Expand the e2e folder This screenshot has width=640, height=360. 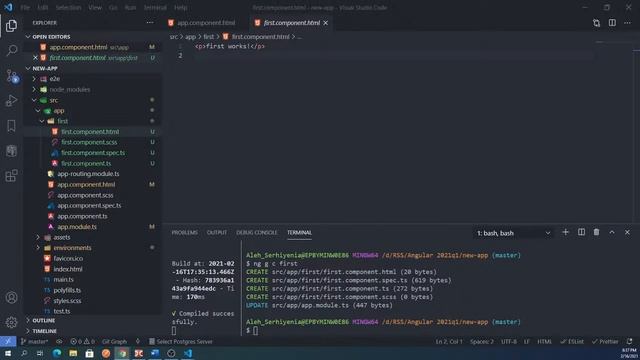coord(34,79)
